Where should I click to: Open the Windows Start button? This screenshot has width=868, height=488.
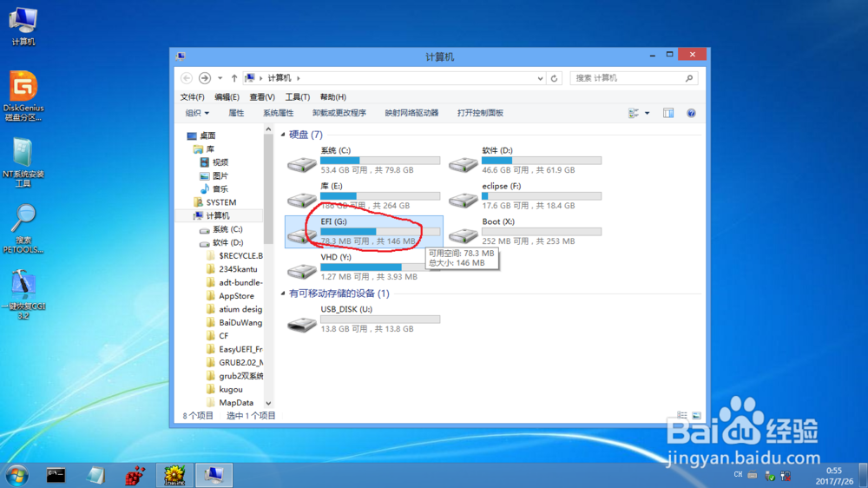tap(16, 475)
